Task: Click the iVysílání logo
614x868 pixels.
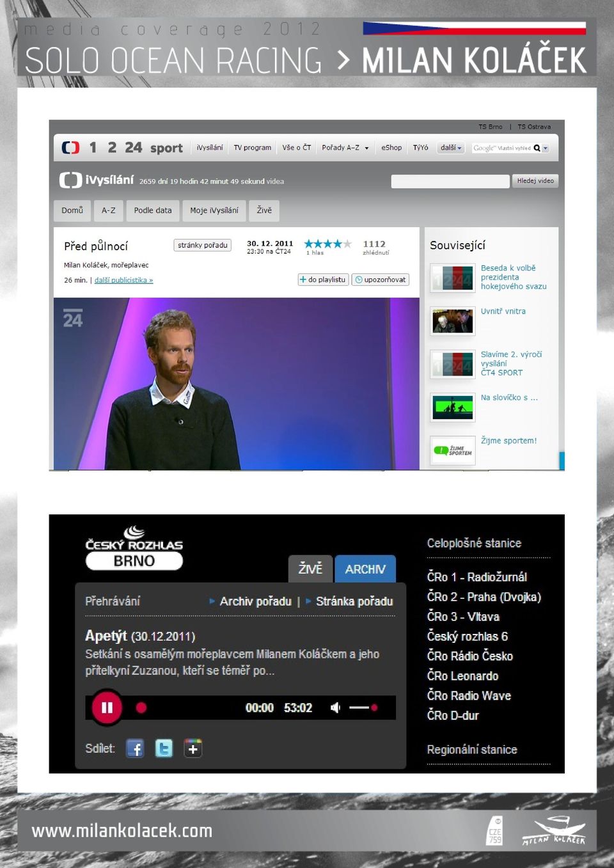Action: (97, 180)
